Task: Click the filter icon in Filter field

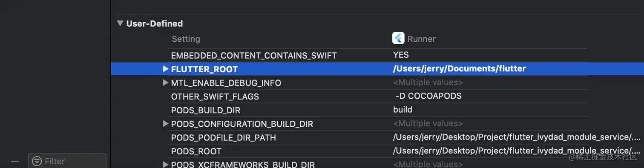Action: pyautogui.click(x=37, y=161)
